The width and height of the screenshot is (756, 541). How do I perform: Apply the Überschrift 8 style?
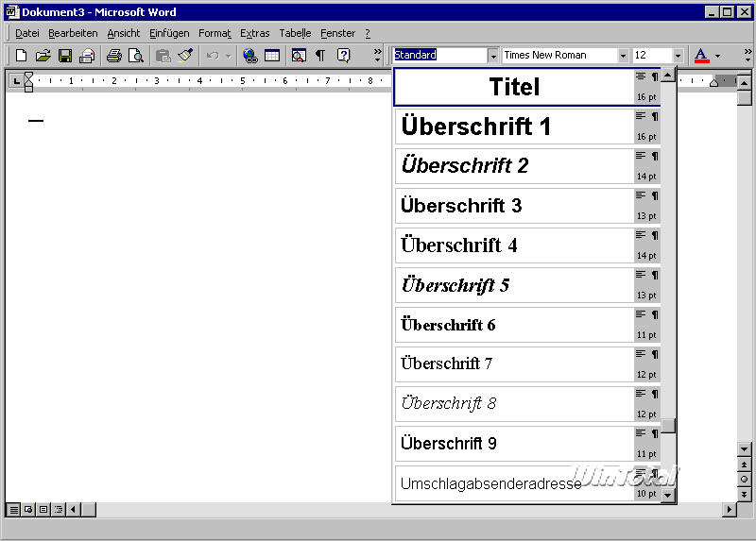tap(527, 404)
